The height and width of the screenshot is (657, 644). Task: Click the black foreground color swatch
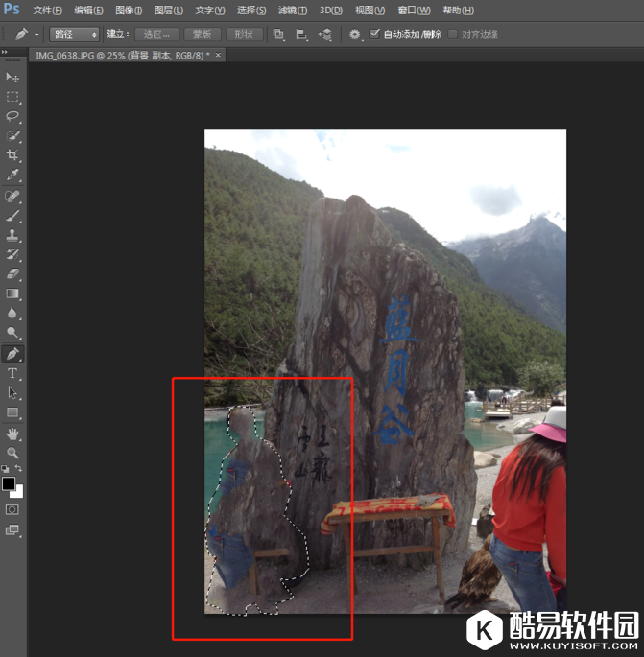pyautogui.click(x=9, y=483)
